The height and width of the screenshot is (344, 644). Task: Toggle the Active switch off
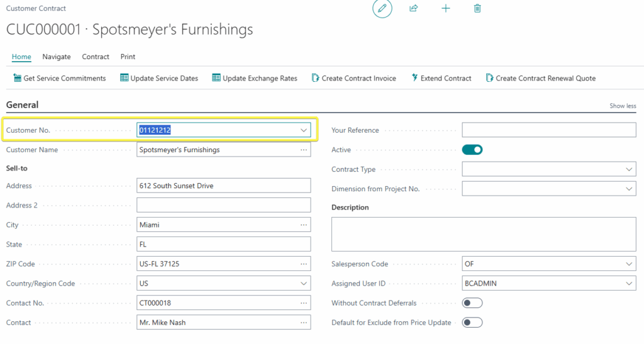[x=472, y=150]
